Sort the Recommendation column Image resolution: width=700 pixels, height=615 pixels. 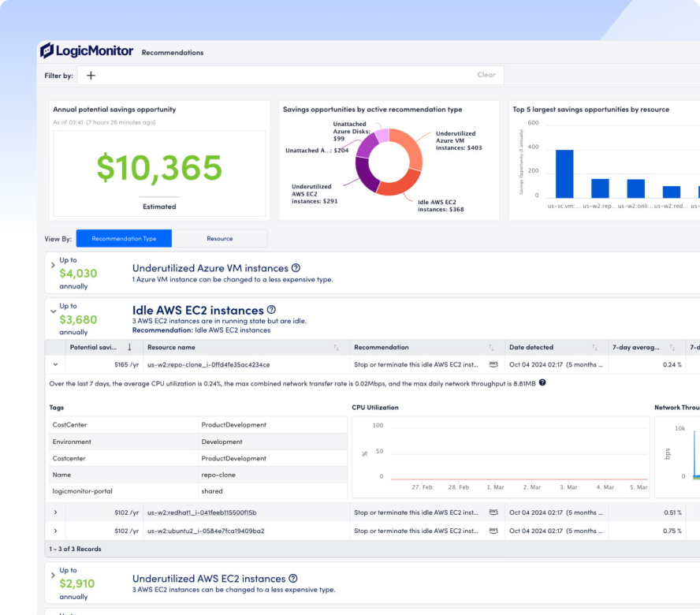[x=491, y=348]
